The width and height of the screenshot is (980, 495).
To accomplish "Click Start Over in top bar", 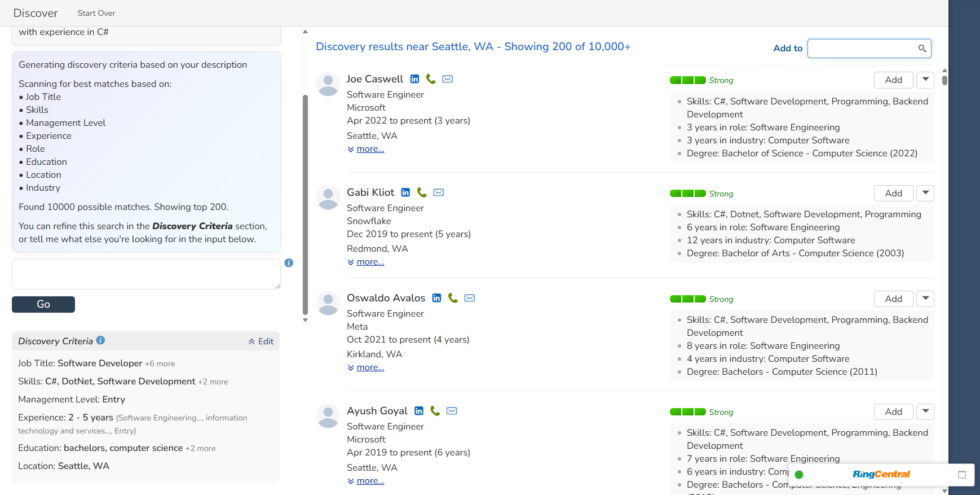I will 96,13.
